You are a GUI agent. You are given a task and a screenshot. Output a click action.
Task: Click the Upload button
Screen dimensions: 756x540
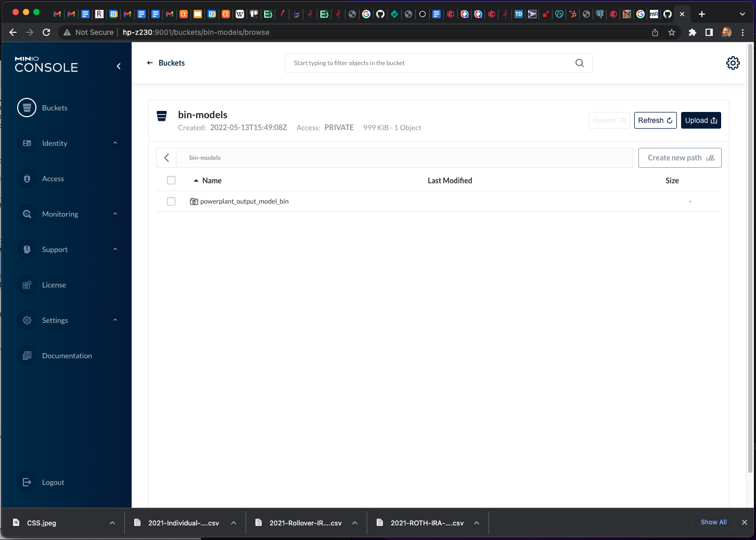point(700,120)
